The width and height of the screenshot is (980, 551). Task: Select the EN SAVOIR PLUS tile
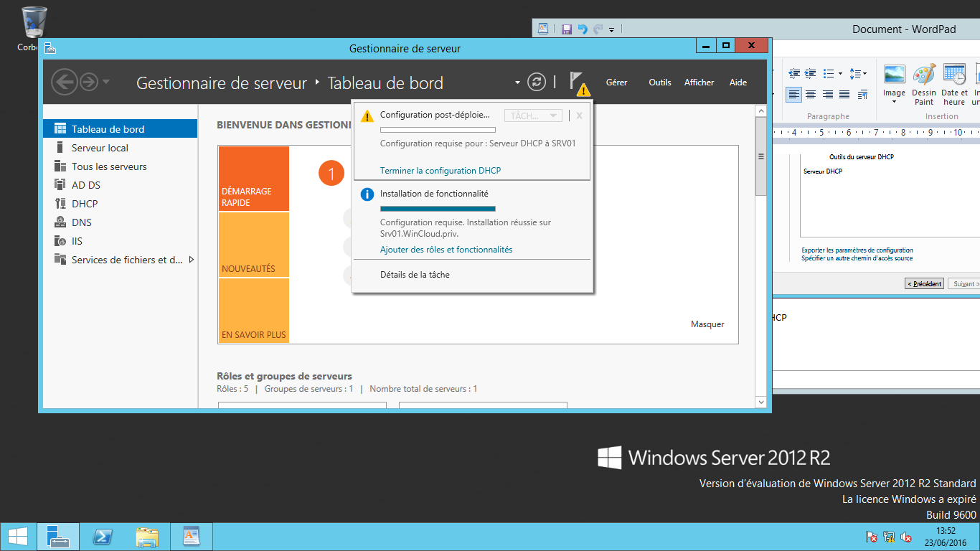point(254,311)
